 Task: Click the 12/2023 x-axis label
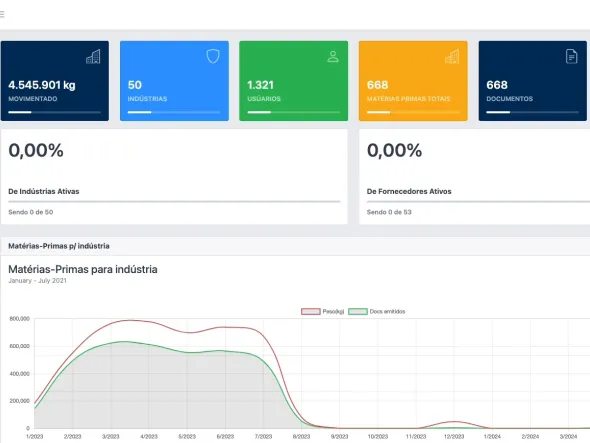click(454, 437)
